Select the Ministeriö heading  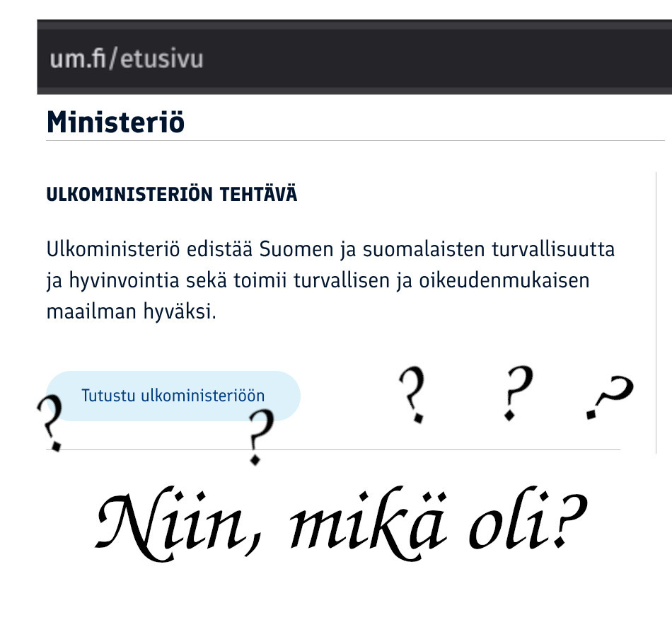pyautogui.click(x=116, y=122)
